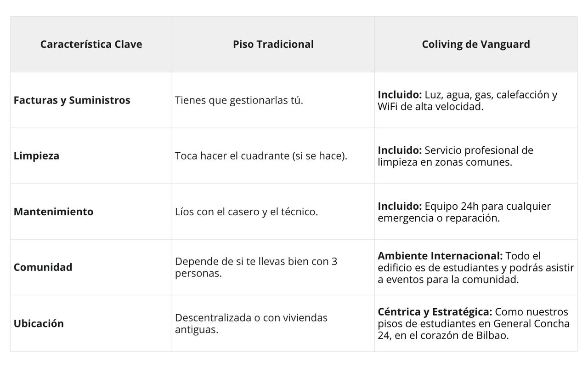This screenshot has width=588, height=368.
Task: Click the 'Limpieza' row label
Action: 36,156
